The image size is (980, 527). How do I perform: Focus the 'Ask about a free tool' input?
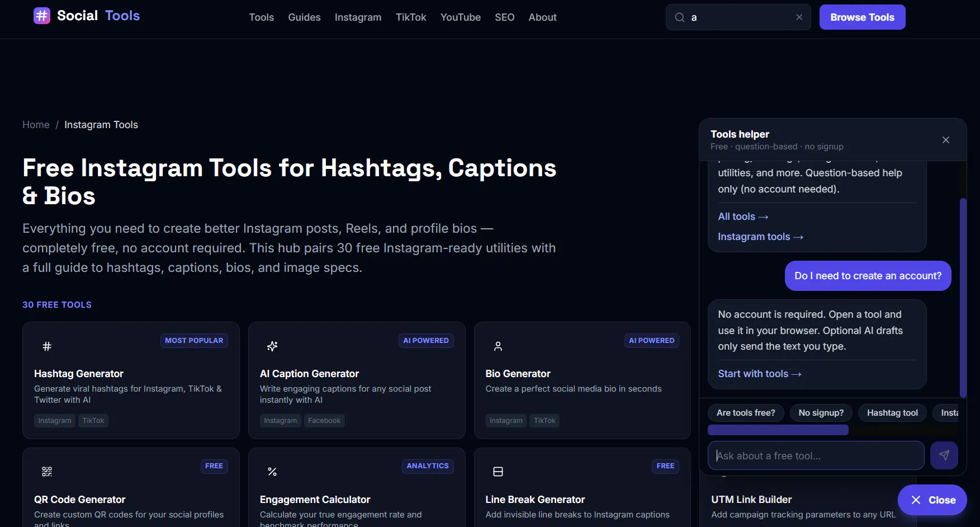click(x=816, y=455)
